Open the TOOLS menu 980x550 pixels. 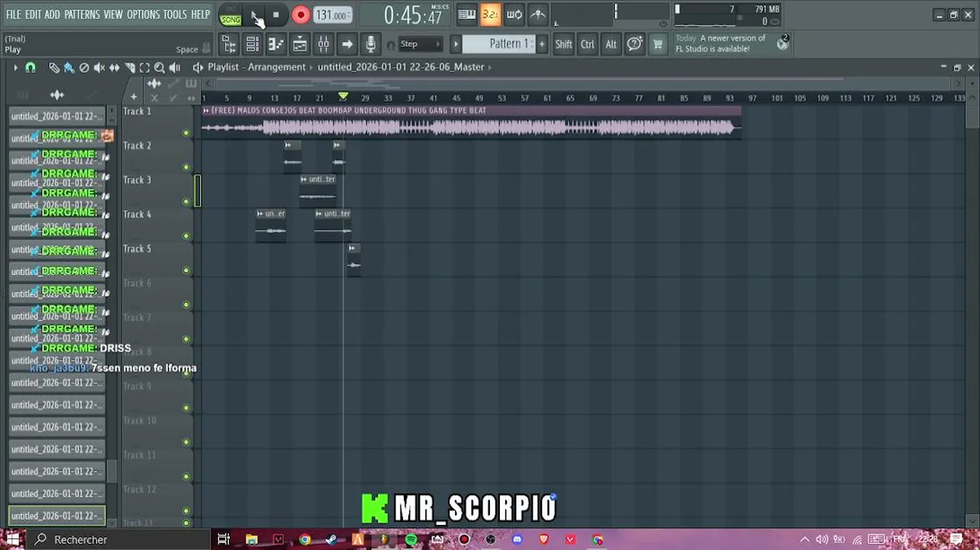(175, 15)
